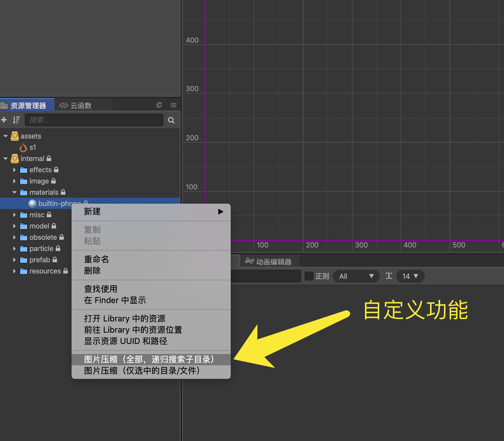504x441 pixels.
Task: Collapse the internal root node
Action: 5,159
